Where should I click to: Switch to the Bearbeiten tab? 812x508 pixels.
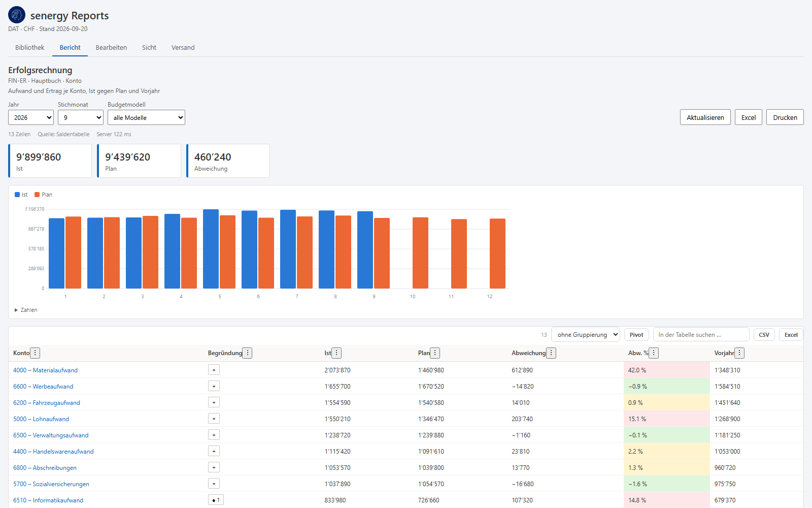tap(111, 47)
